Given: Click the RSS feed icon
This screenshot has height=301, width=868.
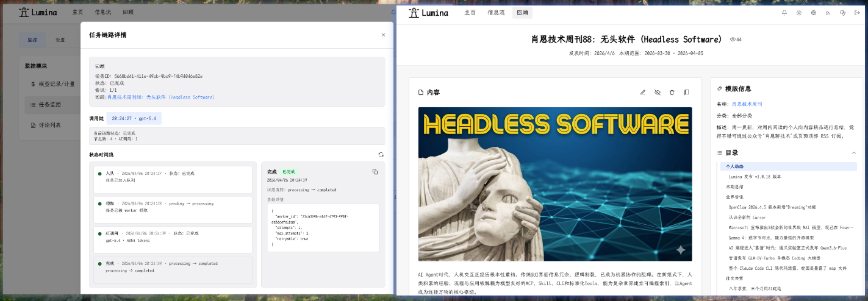Looking at the screenshot, I should coord(828,13).
